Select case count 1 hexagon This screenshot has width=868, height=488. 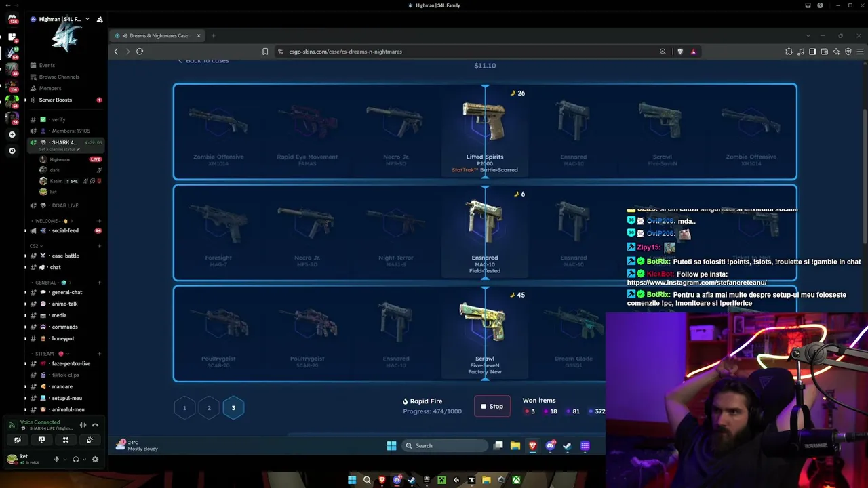tap(184, 408)
